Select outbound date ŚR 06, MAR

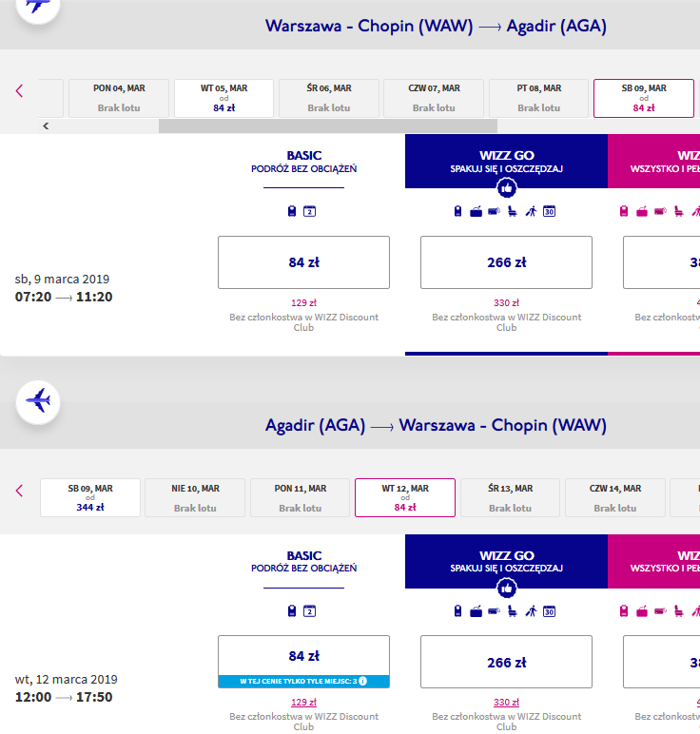(x=329, y=98)
